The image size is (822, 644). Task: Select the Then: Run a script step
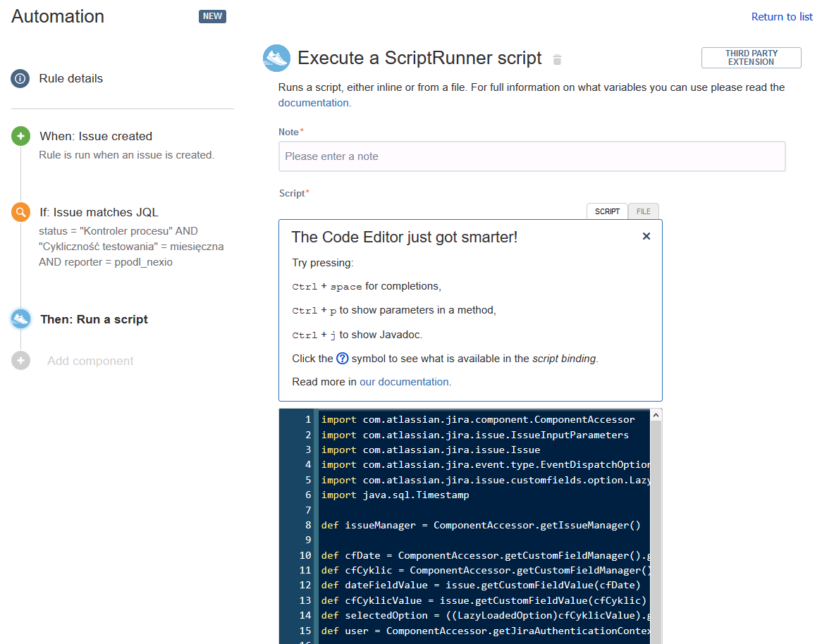coord(94,318)
